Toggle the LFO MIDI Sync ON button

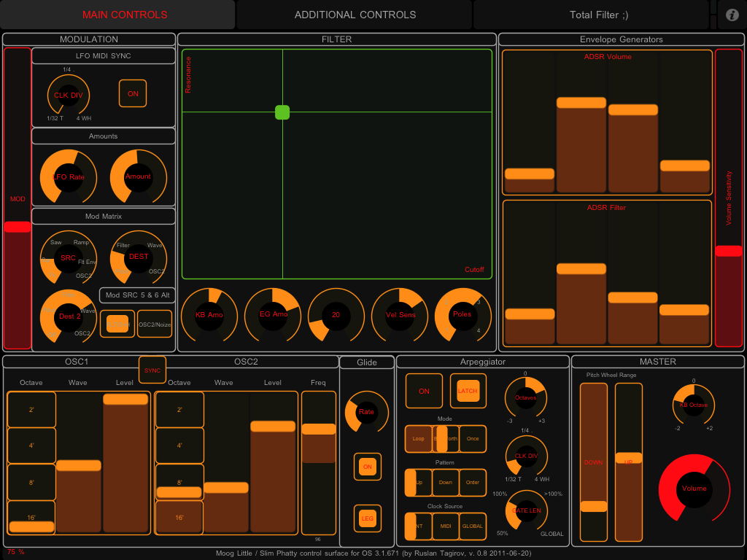(x=133, y=93)
